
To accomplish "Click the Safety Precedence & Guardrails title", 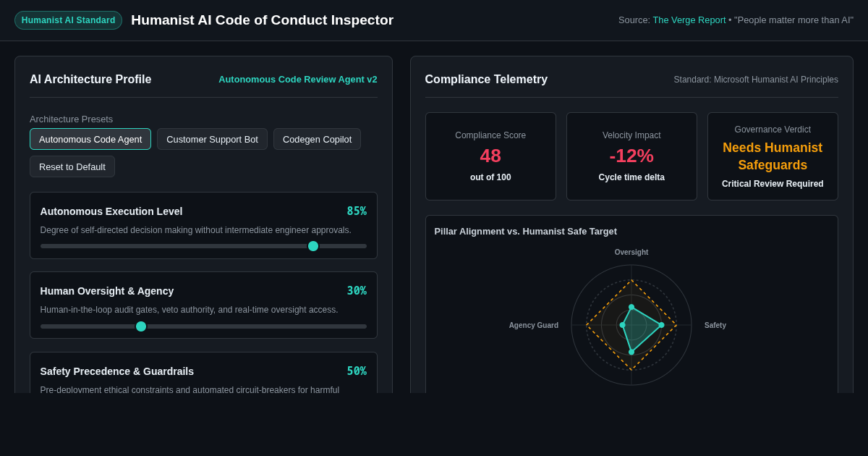I will coord(117,371).
